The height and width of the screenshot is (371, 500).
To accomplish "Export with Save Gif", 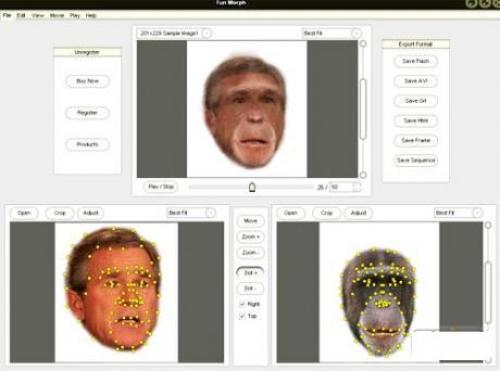I will pos(416,101).
